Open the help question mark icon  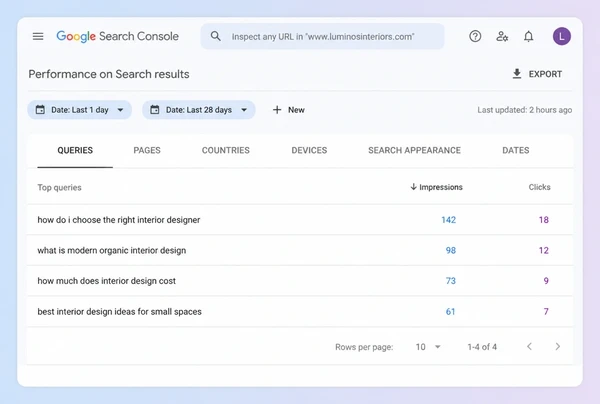[x=475, y=36]
